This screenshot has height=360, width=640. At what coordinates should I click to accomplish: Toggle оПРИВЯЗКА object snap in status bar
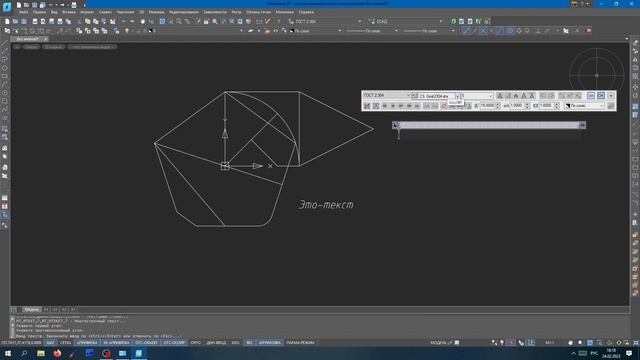(x=87, y=342)
